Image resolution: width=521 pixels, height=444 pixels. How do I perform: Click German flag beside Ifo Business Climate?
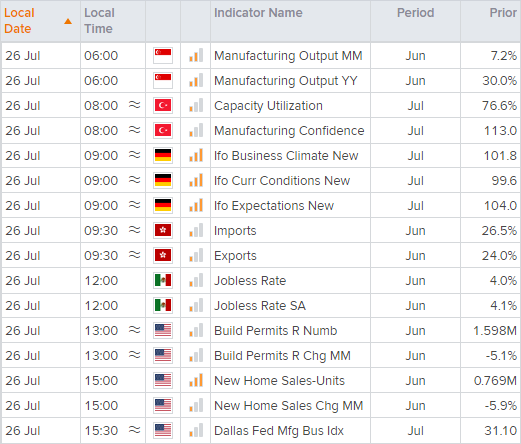point(163,155)
